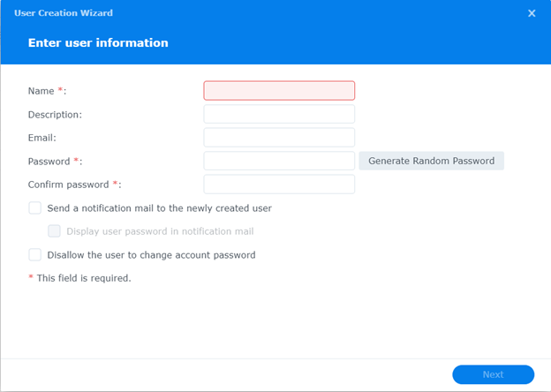Click the 'User Creation Wizard' title bar text
The image size is (551, 392).
pos(64,13)
